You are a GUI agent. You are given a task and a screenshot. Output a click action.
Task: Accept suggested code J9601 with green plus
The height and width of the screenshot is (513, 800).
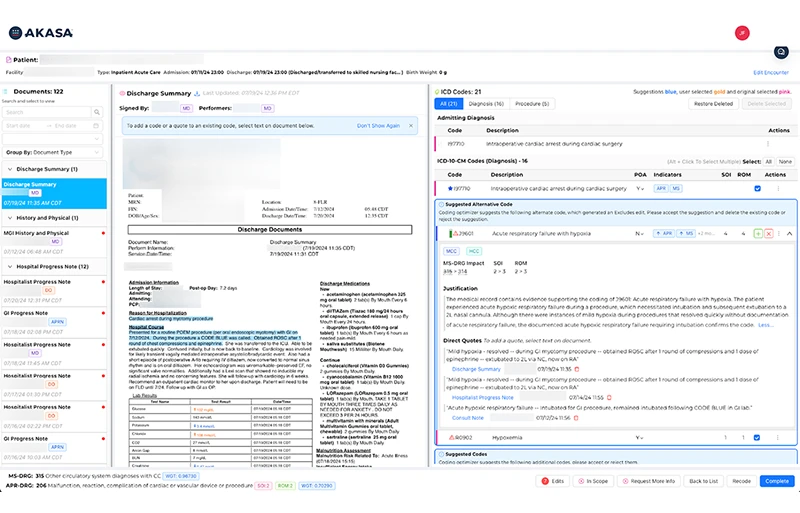tap(758, 233)
